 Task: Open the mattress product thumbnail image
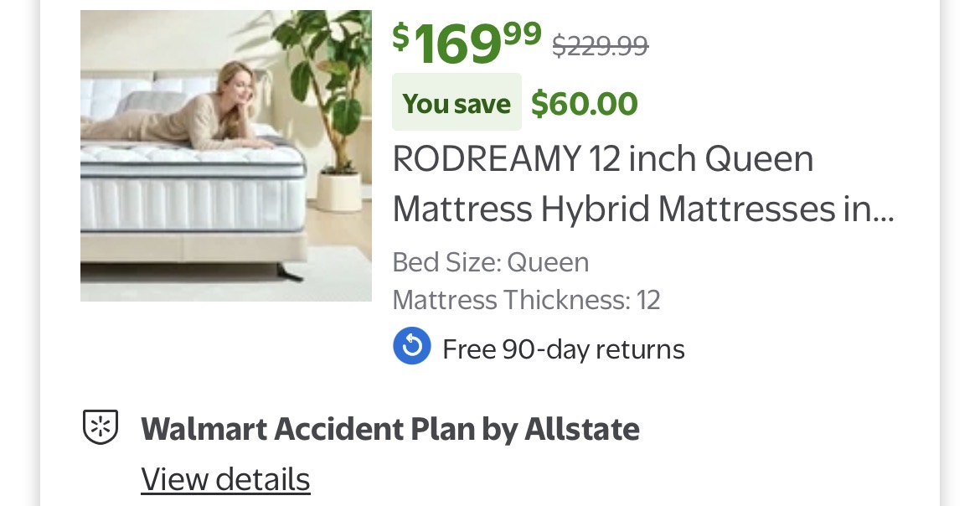pos(226,156)
